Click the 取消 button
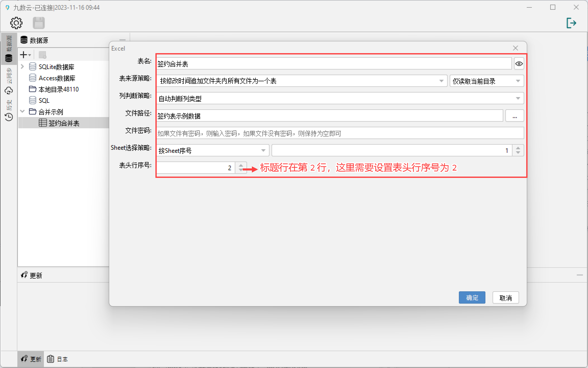This screenshot has width=588, height=368. tap(506, 297)
